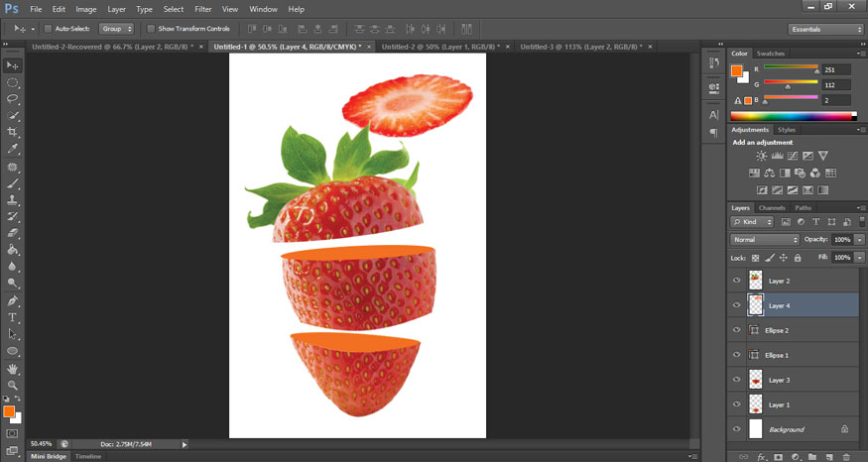Open the Auto-Select Group dropdown
This screenshot has height=462, width=868.
116,29
